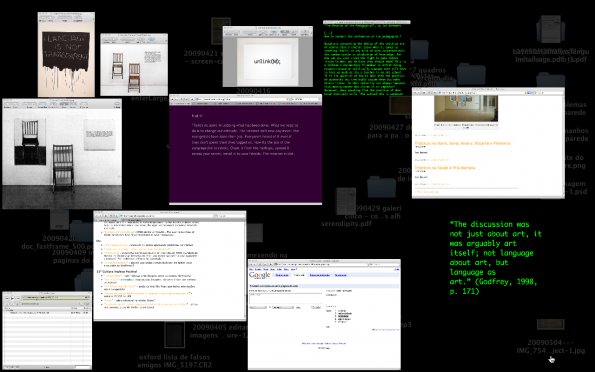Click the gallery room photo in the browser

coord(466,108)
